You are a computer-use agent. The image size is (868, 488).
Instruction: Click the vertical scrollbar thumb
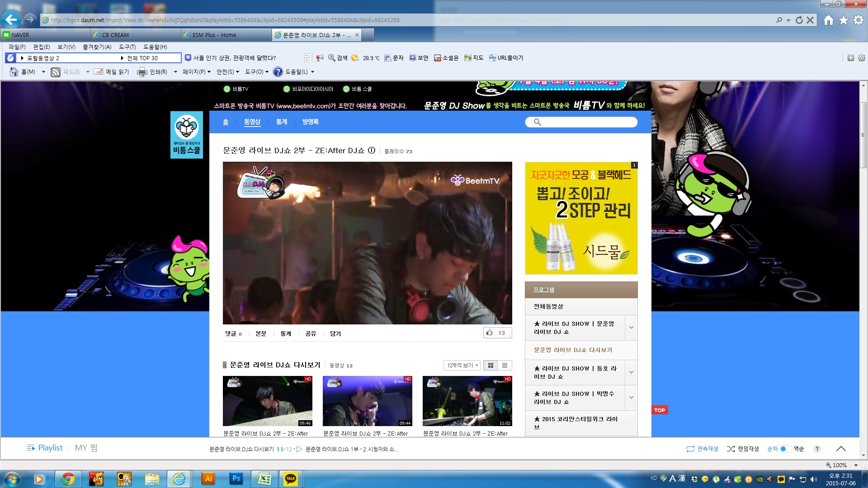[x=863, y=136]
